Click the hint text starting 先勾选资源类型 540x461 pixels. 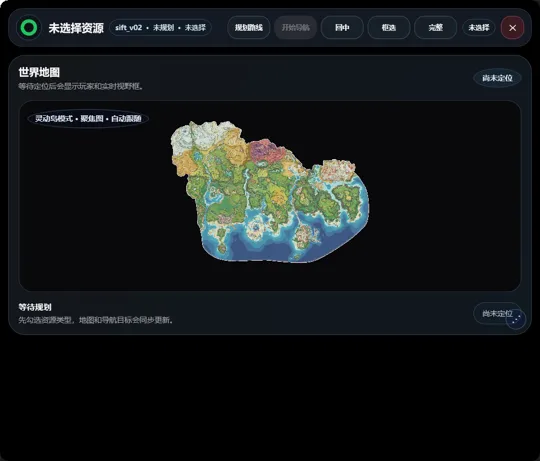pyautogui.click(x=95, y=320)
